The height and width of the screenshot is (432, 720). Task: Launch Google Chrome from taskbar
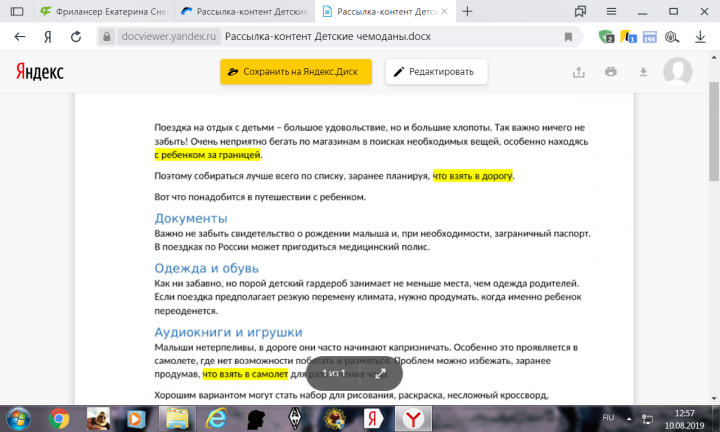tap(59, 419)
